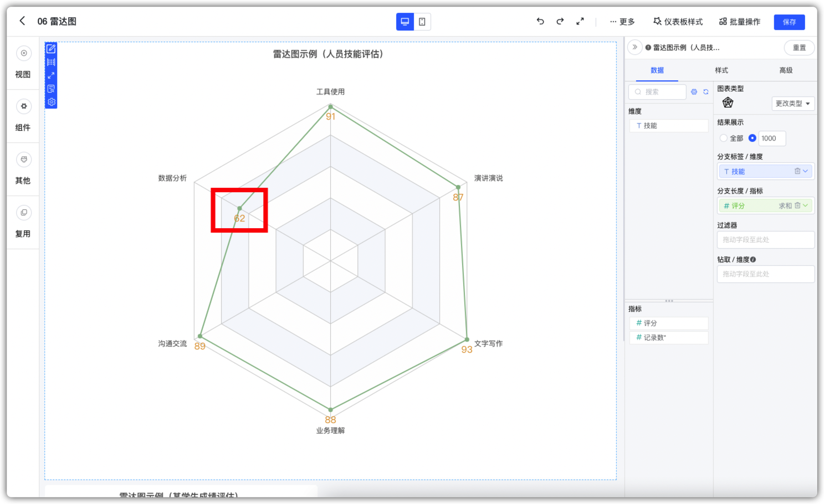Image resolution: width=824 pixels, height=504 pixels.
Task: Select the 1000 result limit radio button
Action: click(752, 138)
